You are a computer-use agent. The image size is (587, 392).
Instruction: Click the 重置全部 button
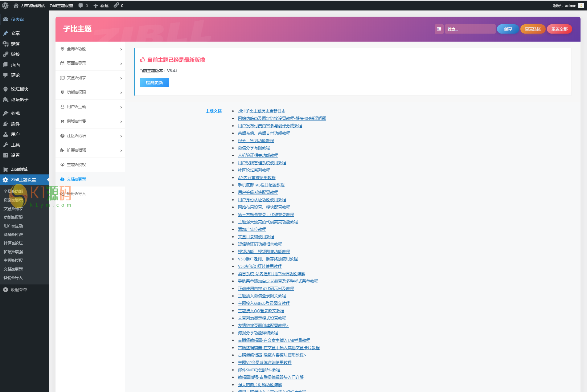click(560, 29)
